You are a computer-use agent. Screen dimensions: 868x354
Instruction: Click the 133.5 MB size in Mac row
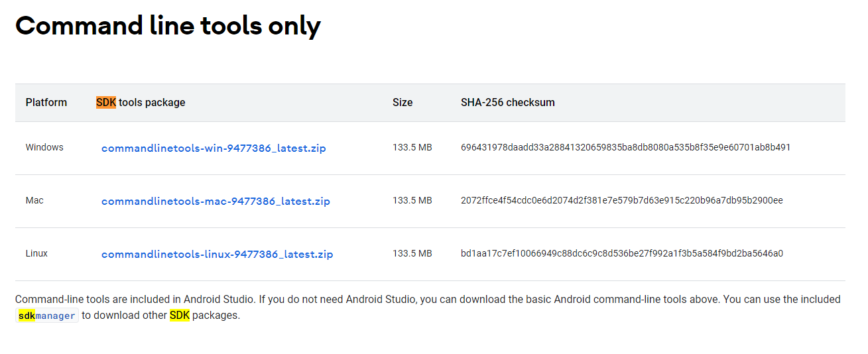[412, 201]
